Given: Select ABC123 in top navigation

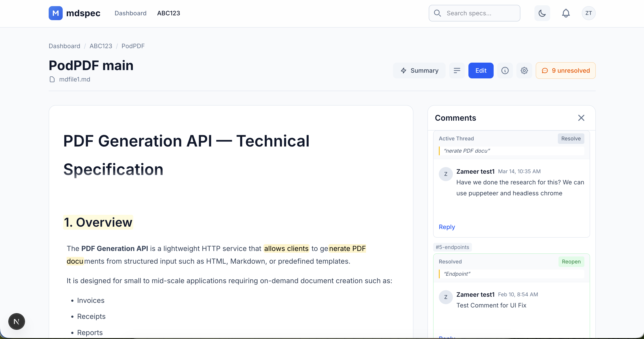Looking at the screenshot, I should (169, 13).
